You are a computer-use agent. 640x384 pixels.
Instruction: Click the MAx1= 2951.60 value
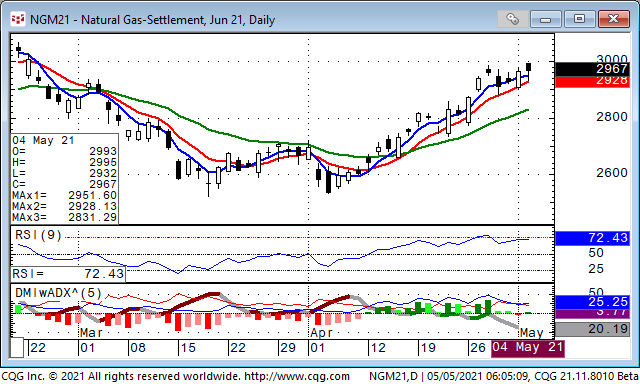[64, 195]
